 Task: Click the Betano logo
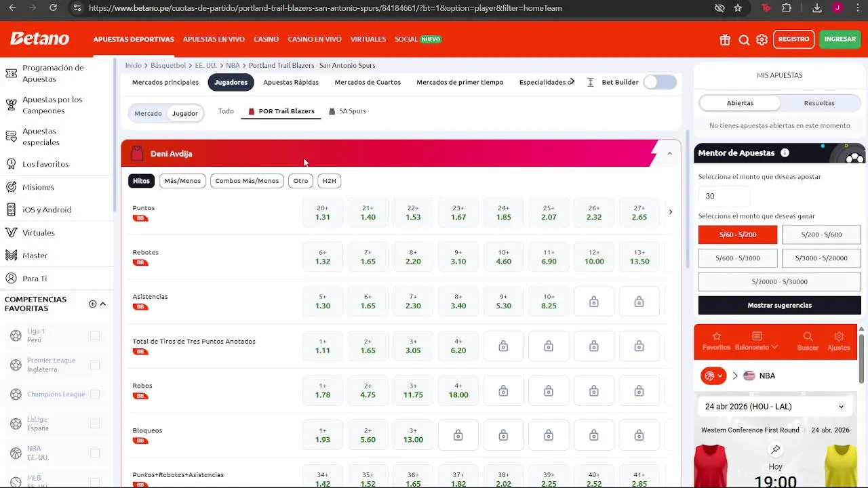[x=39, y=39]
